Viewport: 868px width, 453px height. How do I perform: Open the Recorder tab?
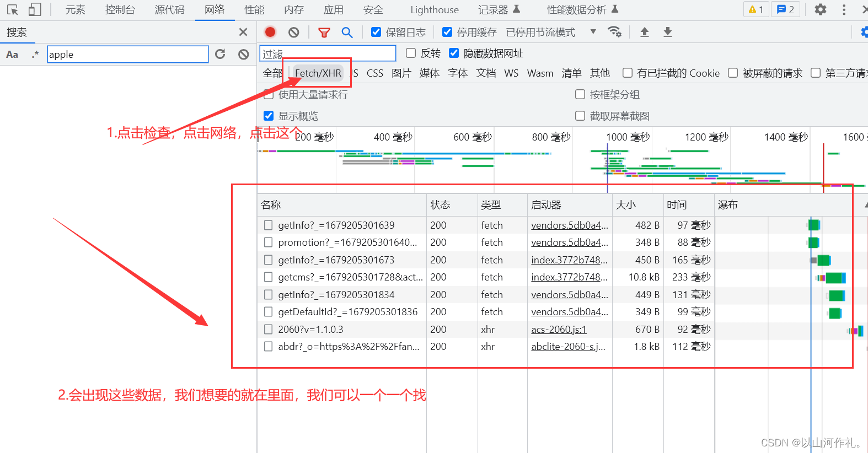[x=499, y=10]
